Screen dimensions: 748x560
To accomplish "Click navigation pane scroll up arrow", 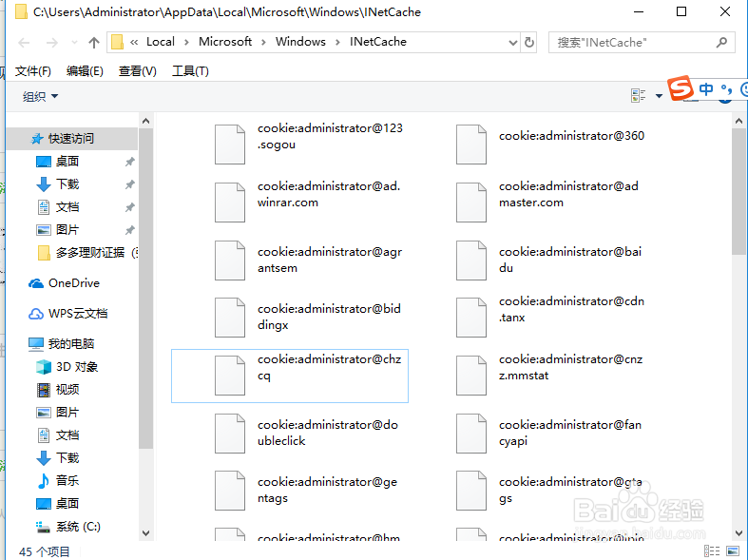I will pyautogui.click(x=146, y=121).
